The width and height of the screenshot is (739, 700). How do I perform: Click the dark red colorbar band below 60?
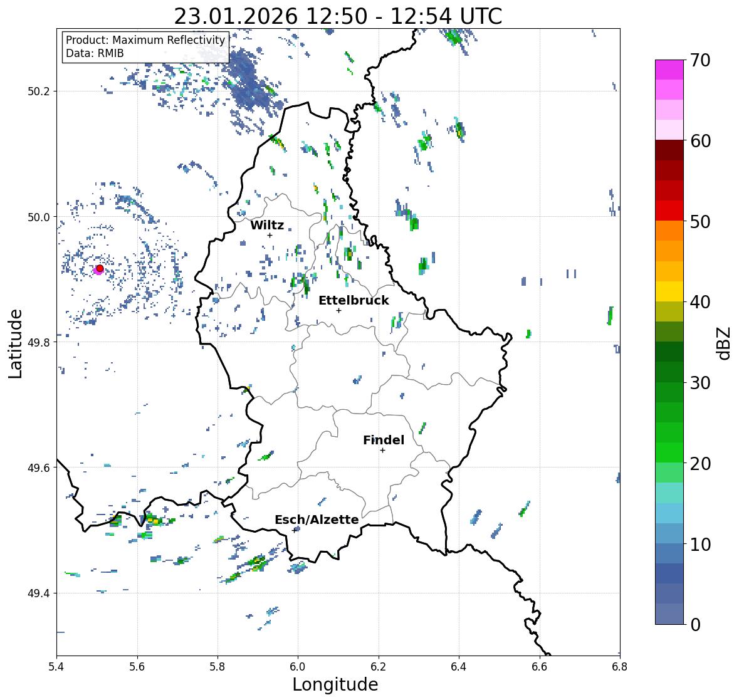(x=669, y=150)
